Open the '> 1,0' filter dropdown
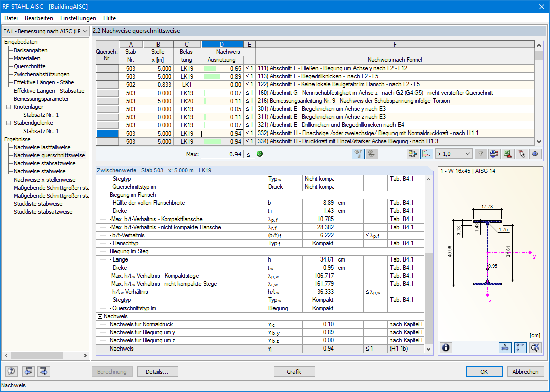Screen dimensions: 550x392 click(x=453, y=154)
